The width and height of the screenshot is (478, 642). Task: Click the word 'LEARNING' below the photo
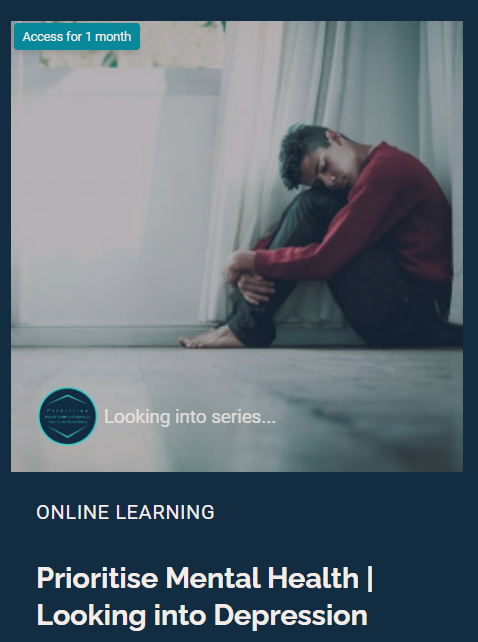click(x=165, y=512)
